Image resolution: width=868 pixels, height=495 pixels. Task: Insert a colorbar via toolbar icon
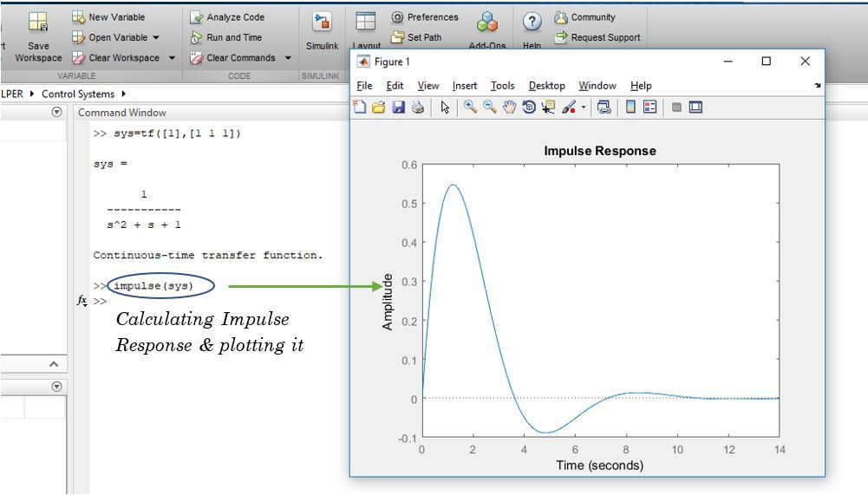pos(630,107)
